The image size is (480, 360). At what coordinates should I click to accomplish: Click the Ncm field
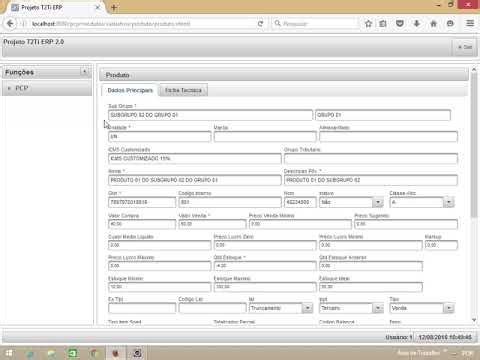[300, 202]
